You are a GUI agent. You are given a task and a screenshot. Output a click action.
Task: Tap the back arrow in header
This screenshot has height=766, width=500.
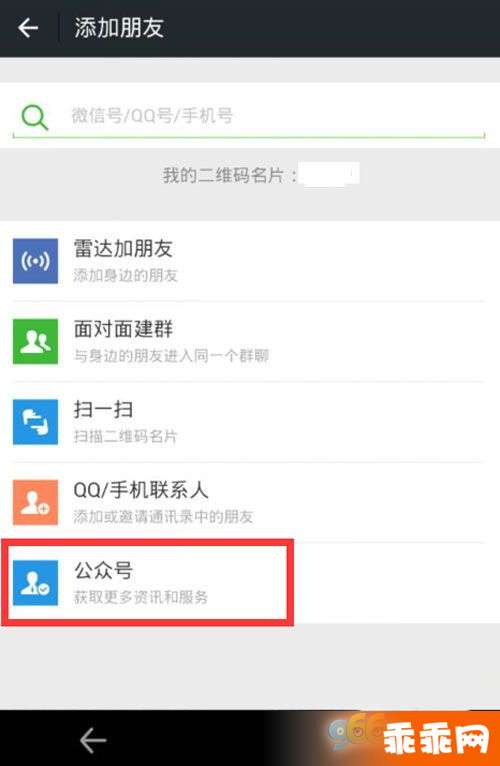(28, 27)
